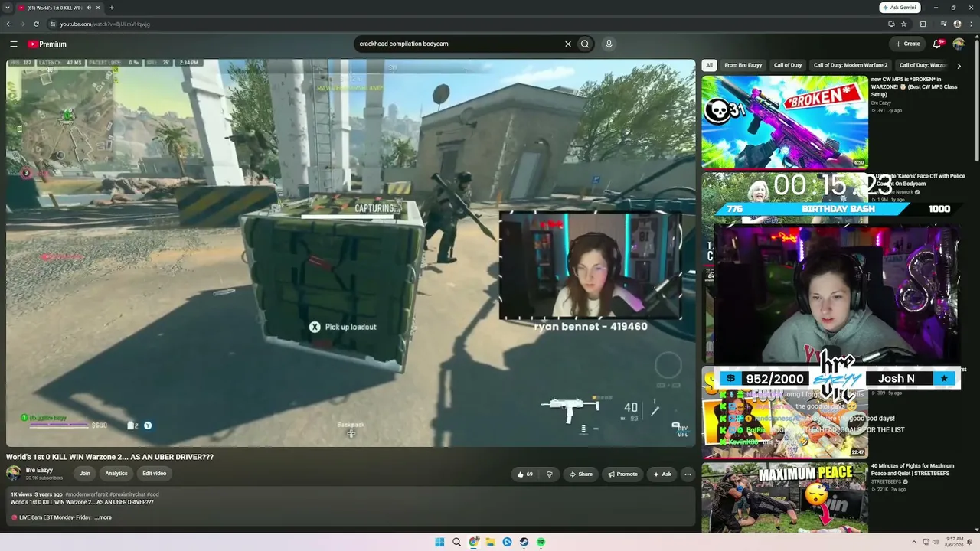The width and height of the screenshot is (980, 551).
Task: Run search with the magnifier button
Action: [585, 44]
